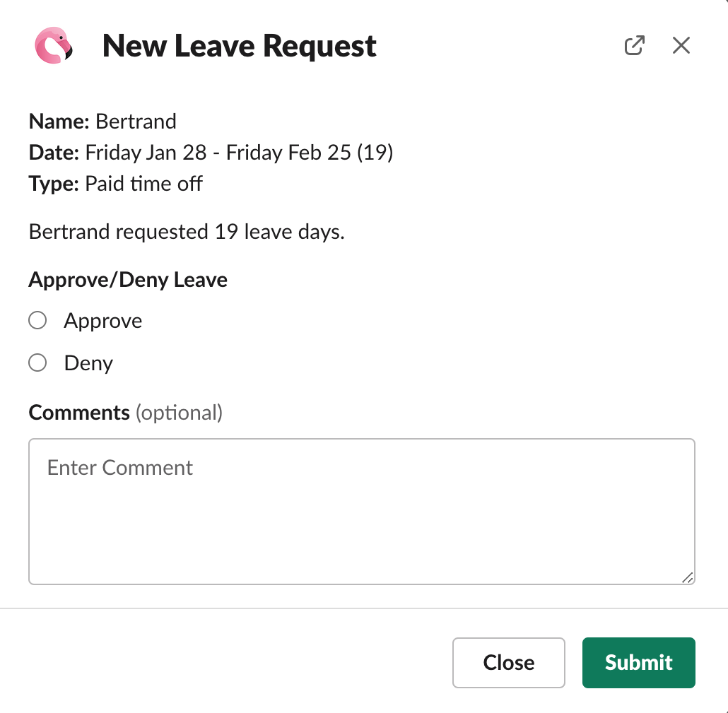Open the leave request in a new window
This screenshot has height=713, width=728.
[x=634, y=46]
